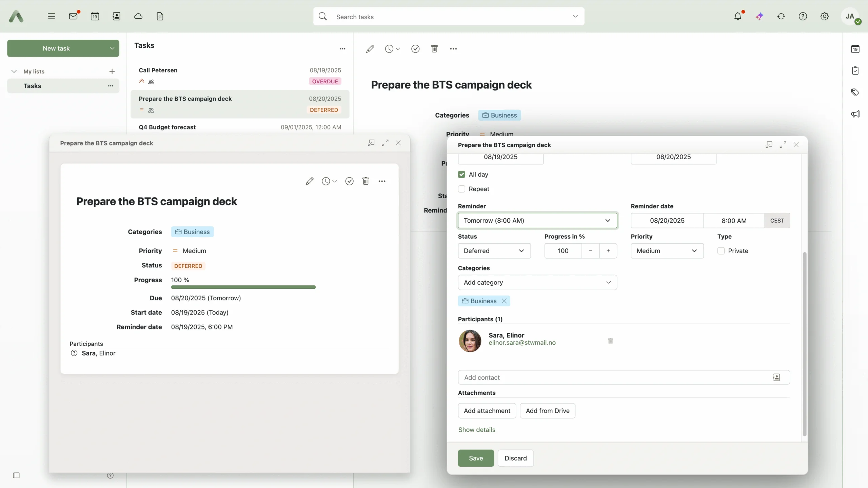Click the address book picker in Add contact field
The width and height of the screenshot is (868, 488).
click(x=776, y=378)
